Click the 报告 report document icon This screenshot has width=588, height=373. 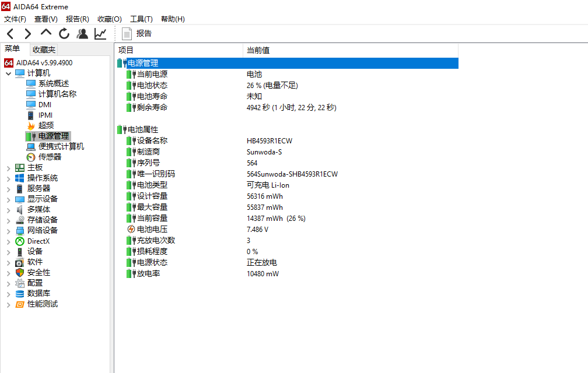127,34
